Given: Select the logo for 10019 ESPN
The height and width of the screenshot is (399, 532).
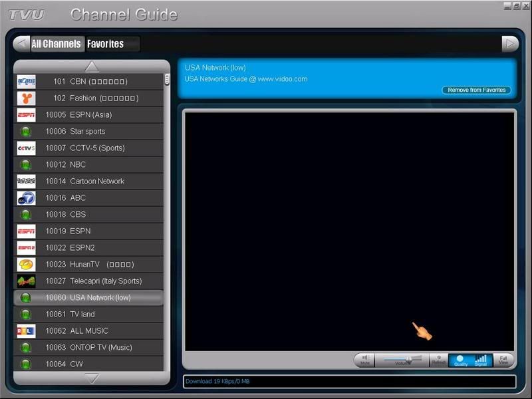Looking at the screenshot, I should coord(26,231).
